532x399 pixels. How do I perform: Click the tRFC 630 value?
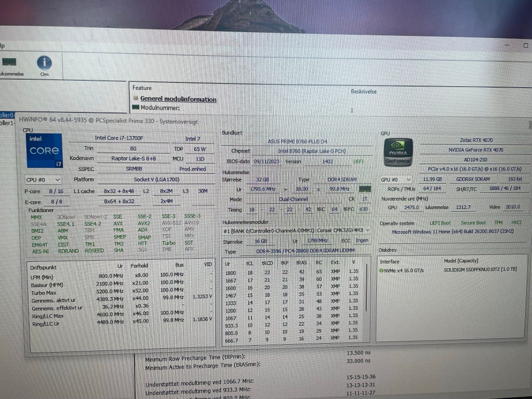tap(364, 209)
